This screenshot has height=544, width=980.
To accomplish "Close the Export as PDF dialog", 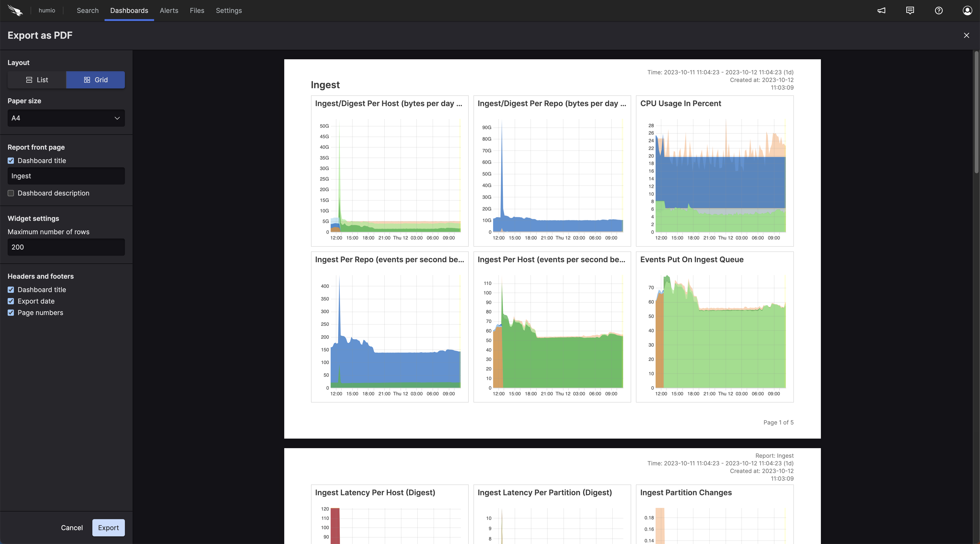I will pos(966,35).
